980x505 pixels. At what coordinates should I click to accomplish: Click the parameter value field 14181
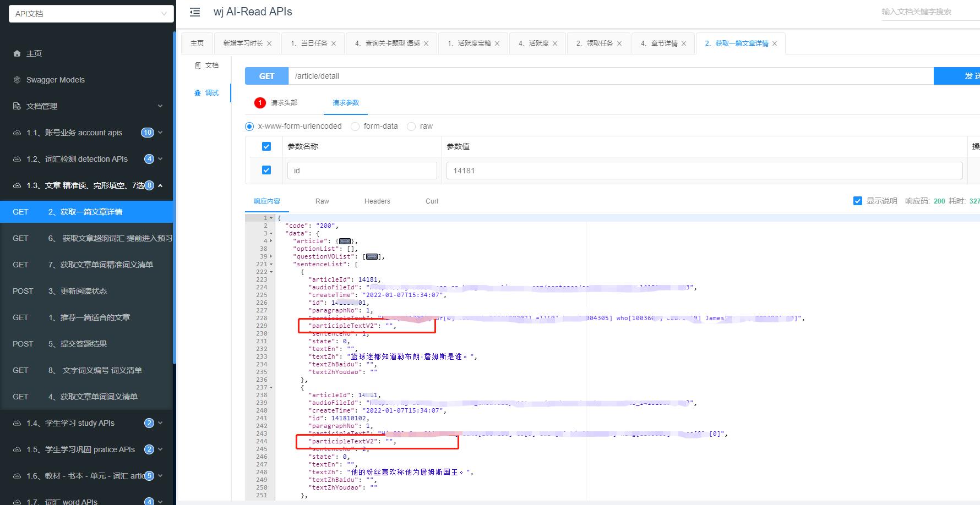(704, 171)
